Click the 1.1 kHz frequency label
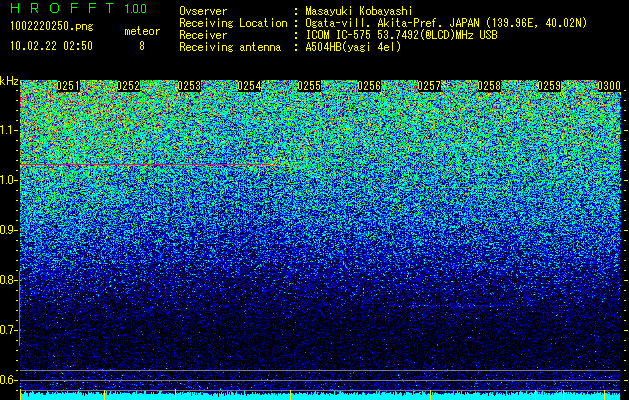The width and height of the screenshot is (629, 400). click(x=9, y=130)
